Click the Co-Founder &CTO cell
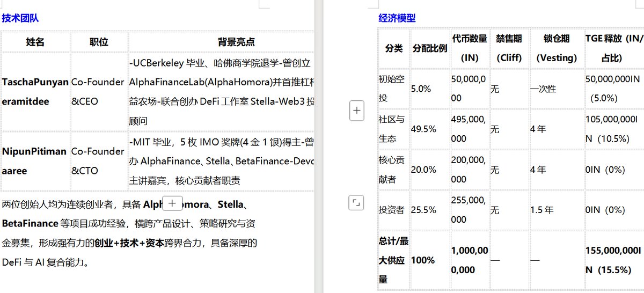The height and width of the screenshot is (293, 644). coord(99,161)
